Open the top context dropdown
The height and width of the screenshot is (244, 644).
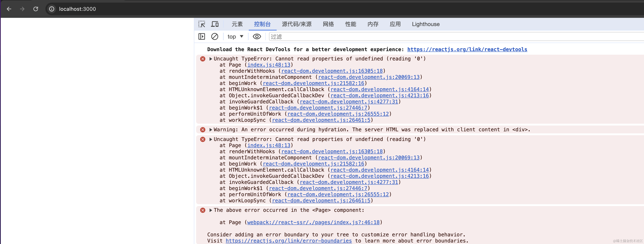coord(235,36)
